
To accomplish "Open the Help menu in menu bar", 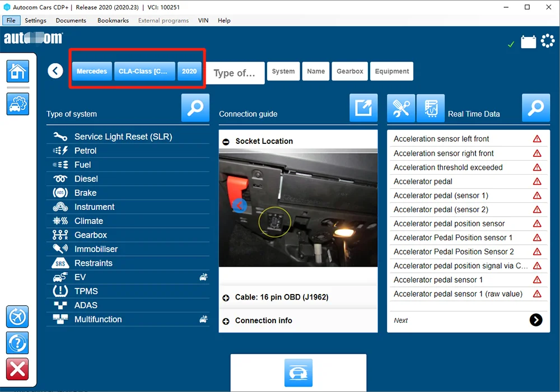I will click(224, 20).
